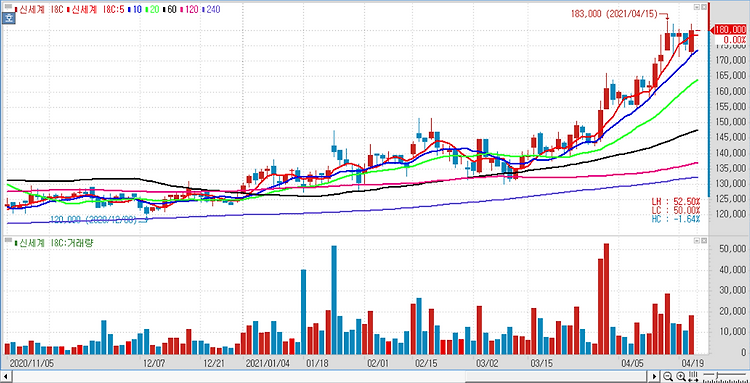Screen dimensions: 750x383
Task: Close the volume pane
Action: (704, 242)
